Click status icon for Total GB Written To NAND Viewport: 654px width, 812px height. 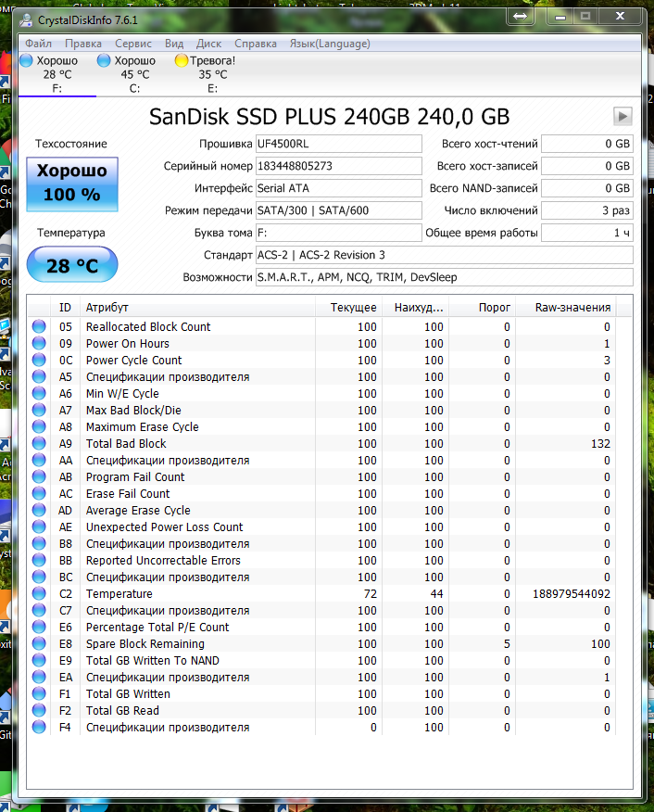pyautogui.click(x=39, y=660)
